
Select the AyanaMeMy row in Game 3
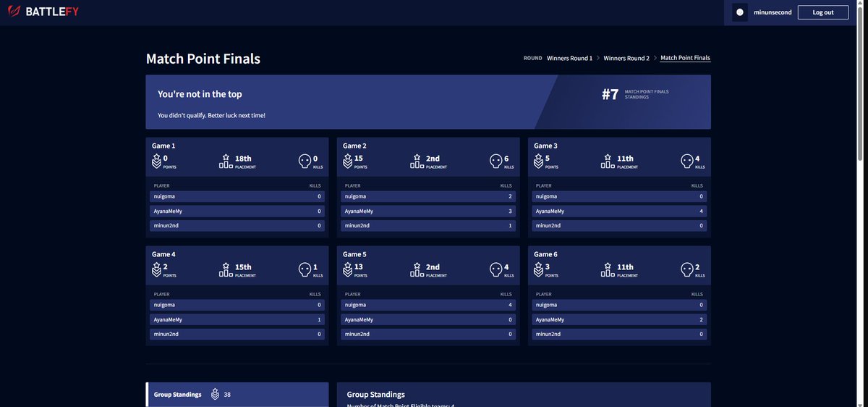coord(619,211)
